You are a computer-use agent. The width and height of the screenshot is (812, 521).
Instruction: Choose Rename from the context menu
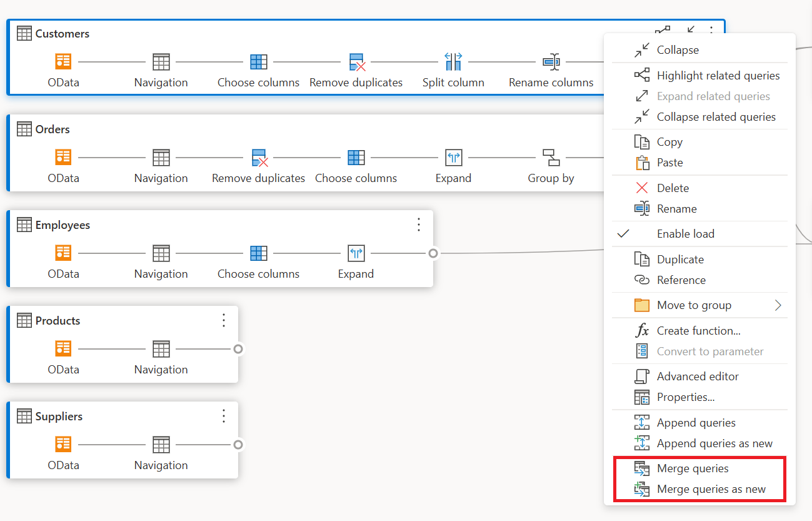coord(699,209)
